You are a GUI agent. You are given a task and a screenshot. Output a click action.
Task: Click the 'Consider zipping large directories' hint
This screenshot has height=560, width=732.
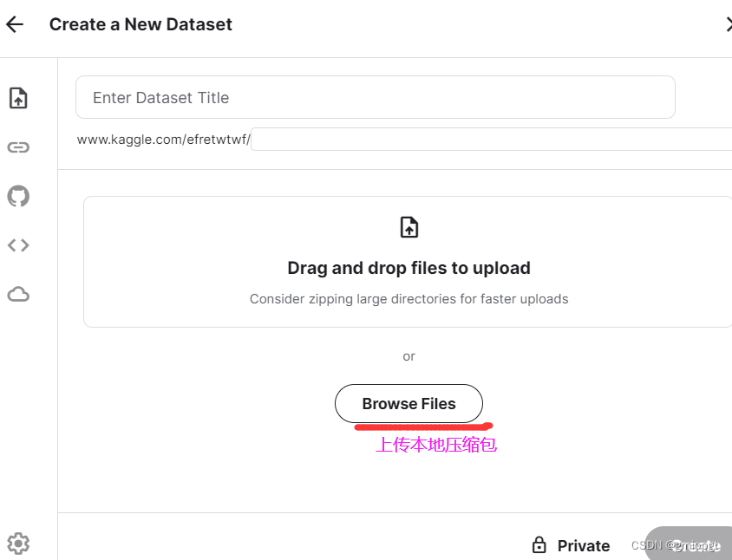[408, 299]
